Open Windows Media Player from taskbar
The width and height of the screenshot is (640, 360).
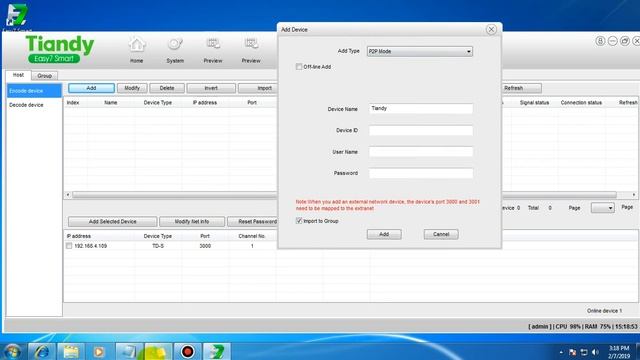99,351
